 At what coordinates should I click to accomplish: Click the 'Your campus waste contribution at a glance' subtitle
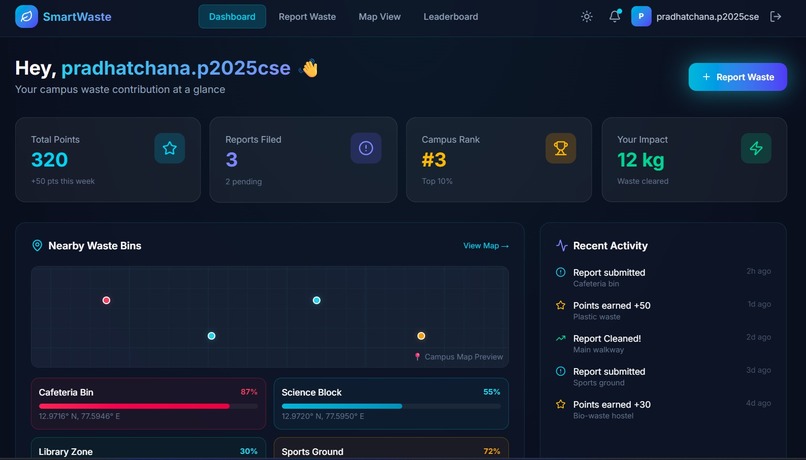tap(120, 89)
